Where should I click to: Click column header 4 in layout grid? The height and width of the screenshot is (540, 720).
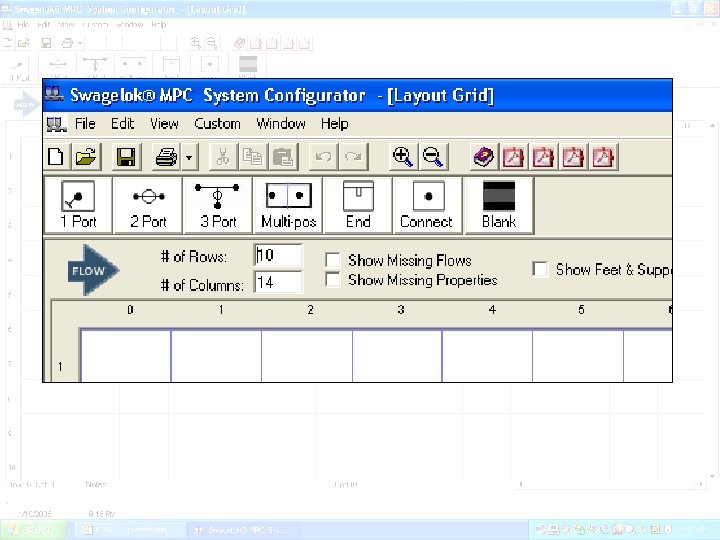[492, 310]
